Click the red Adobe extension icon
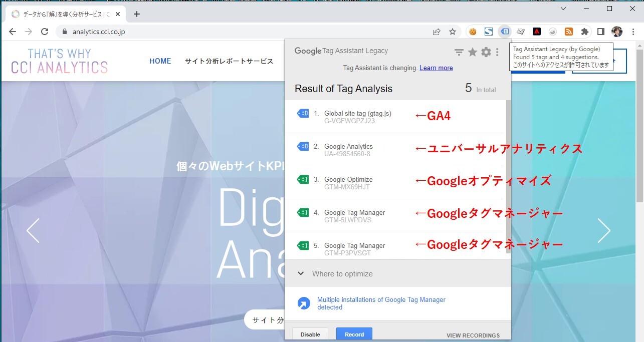This screenshot has height=342, width=644. 537,32
